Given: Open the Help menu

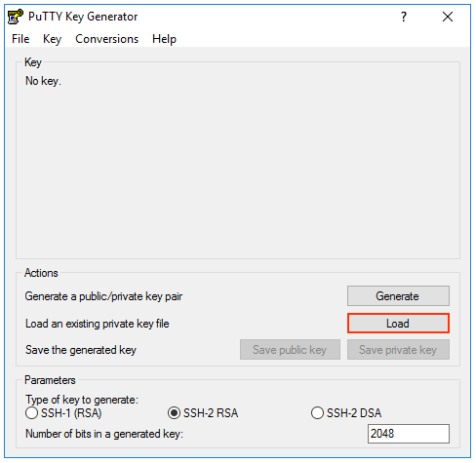Looking at the screenshot, I should tap(164, 39).
